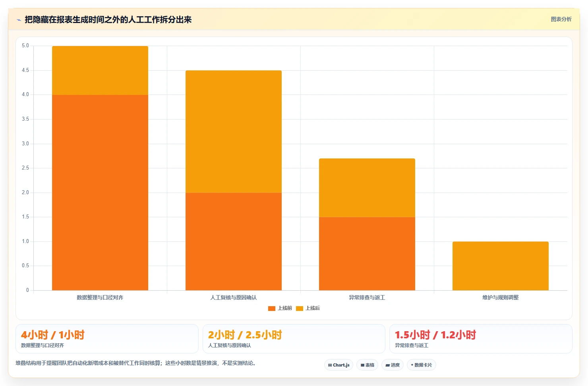Click the 上线后 segment of 异常排查与返工 bar
The image size is (588, 386).
tap(367, 187)
